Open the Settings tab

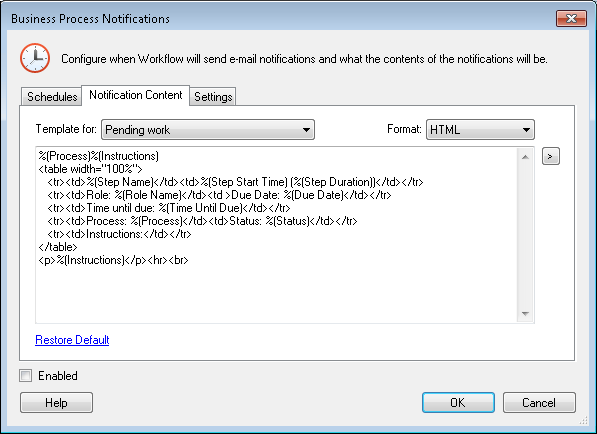tap(213, 97)
